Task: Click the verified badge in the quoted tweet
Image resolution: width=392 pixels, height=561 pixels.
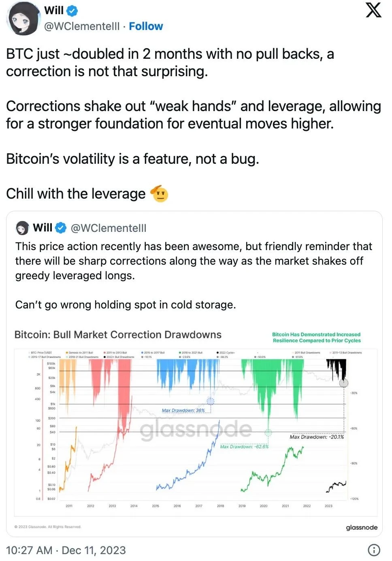Action: (61, 228)
